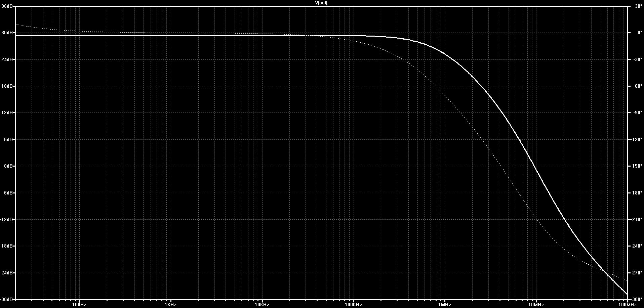This screenshot has height=308, width=644.
Task: Click the -120° phase axis label
Action: [x=636, y=139]
